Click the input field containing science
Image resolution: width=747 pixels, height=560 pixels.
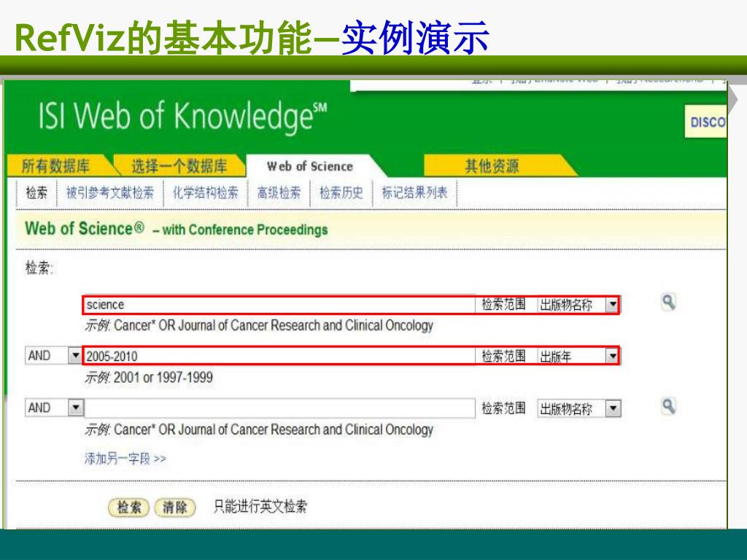coord(279,305)
